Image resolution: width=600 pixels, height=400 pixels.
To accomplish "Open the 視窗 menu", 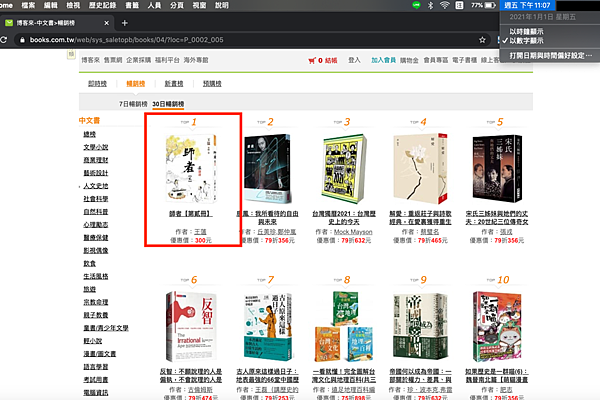I will pyautogui.click(x=199, y=5).
